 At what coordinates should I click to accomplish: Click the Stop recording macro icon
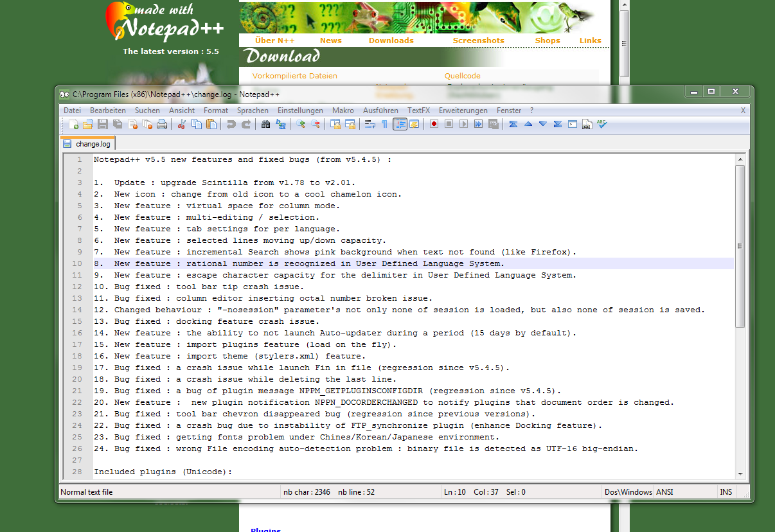point(449,124)
